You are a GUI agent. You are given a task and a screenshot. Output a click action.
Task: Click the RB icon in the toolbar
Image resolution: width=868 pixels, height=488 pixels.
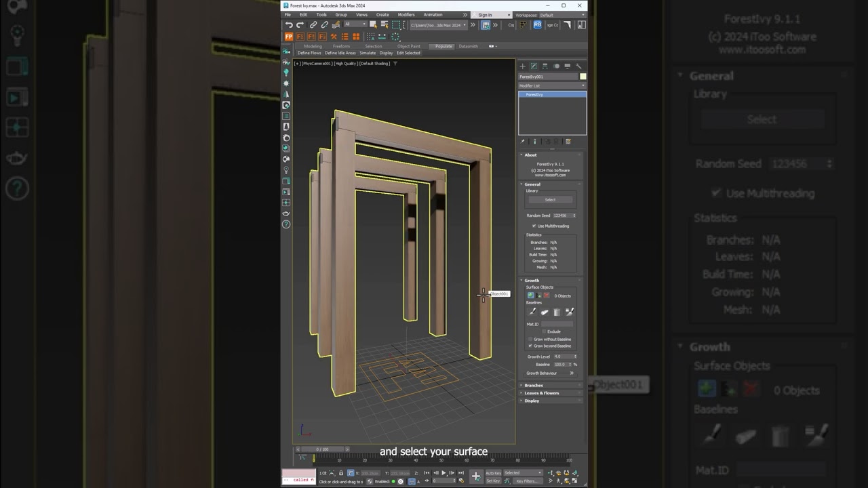click(538, 25)
